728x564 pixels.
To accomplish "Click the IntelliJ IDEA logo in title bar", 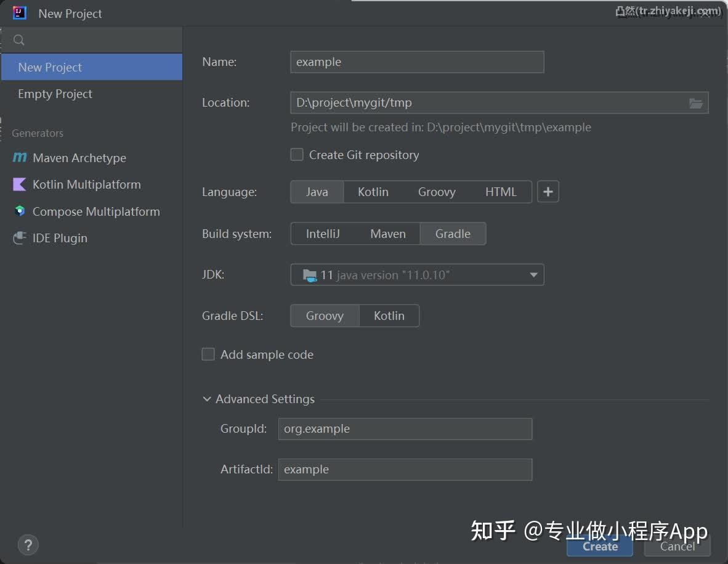I will tap(20, 12).
